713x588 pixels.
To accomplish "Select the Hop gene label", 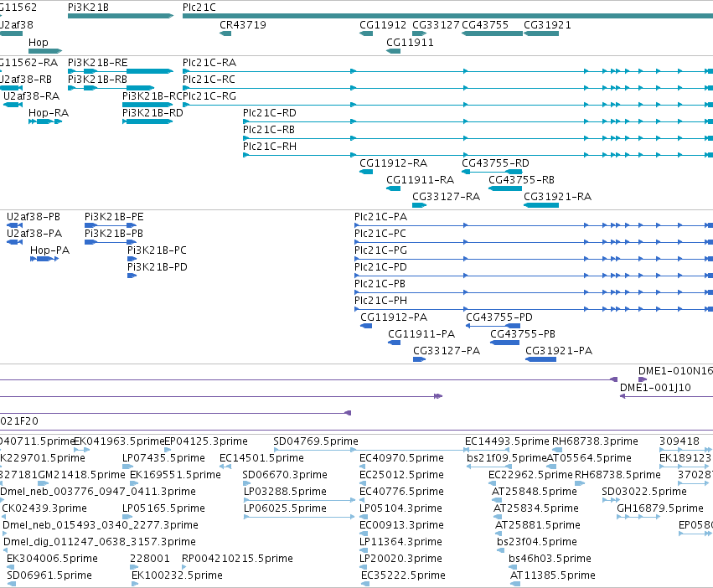I will (x=39, y=42).
